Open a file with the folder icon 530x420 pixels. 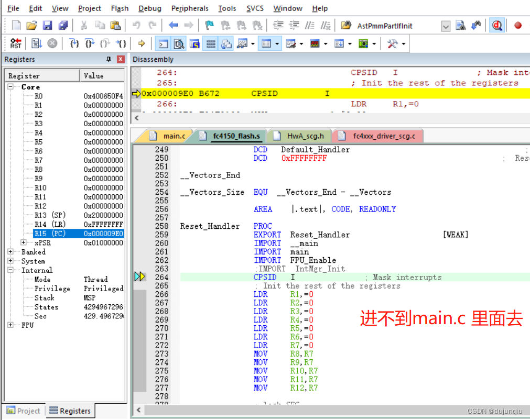tap(32, 25)
